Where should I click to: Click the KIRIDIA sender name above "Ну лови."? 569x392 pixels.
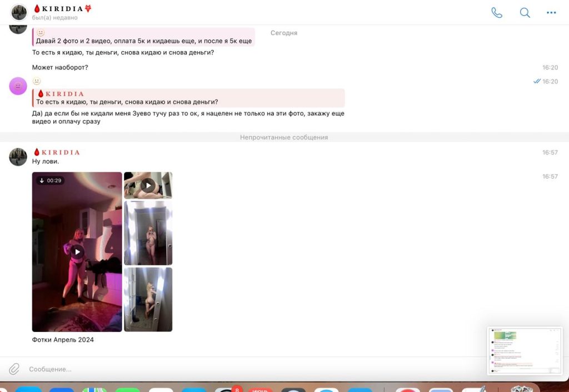coord(57,152)
